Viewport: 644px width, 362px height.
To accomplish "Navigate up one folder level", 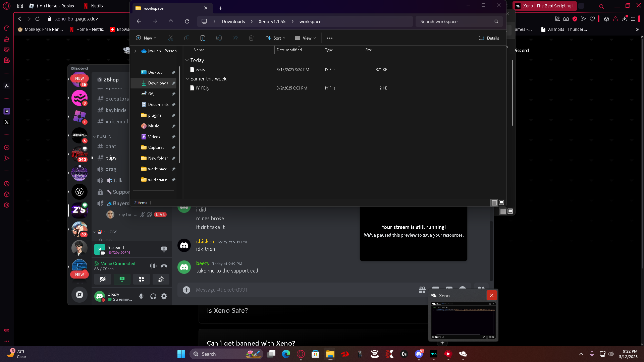I will 171,21.
